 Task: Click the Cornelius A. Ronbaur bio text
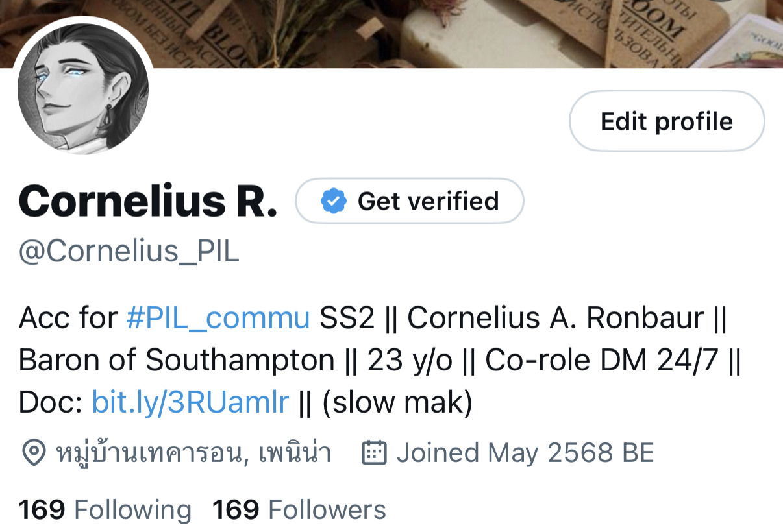pos(555,319)
